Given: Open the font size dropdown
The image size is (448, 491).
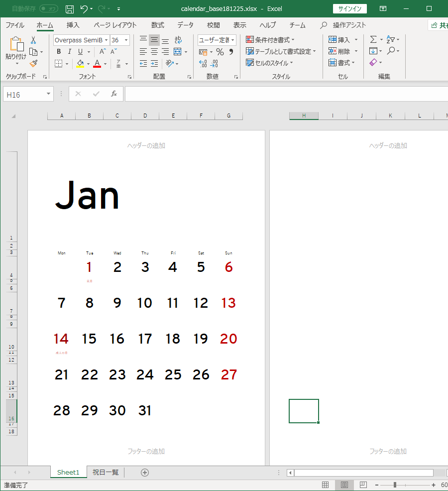Looking at the screenshot, I should pos(126,40).
